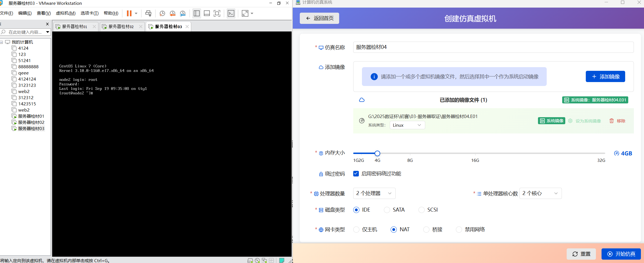Open the 处理器数量 dropdown
644x263 pixels.
[x=374, y=193]
